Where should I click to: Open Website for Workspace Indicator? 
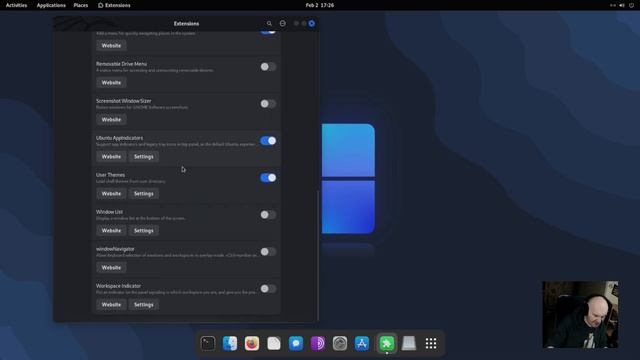pos(111,305)
